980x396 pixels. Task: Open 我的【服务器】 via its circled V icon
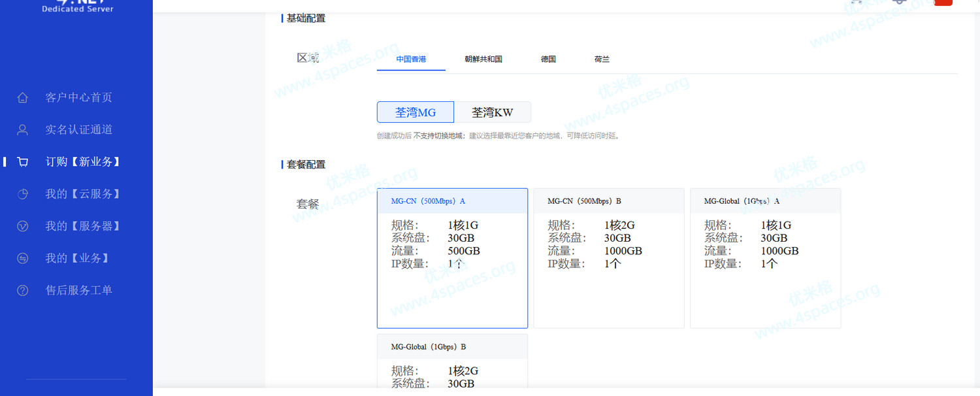click(23, 226)
